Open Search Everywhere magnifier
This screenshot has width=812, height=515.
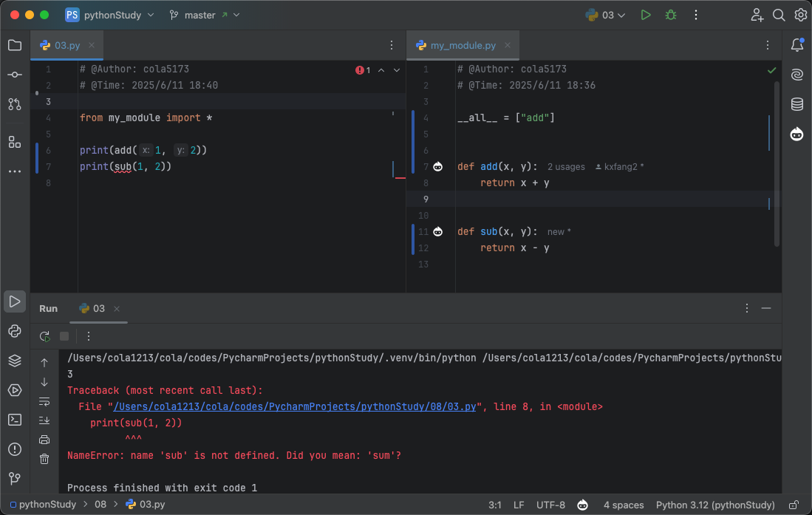pos(778,15)
